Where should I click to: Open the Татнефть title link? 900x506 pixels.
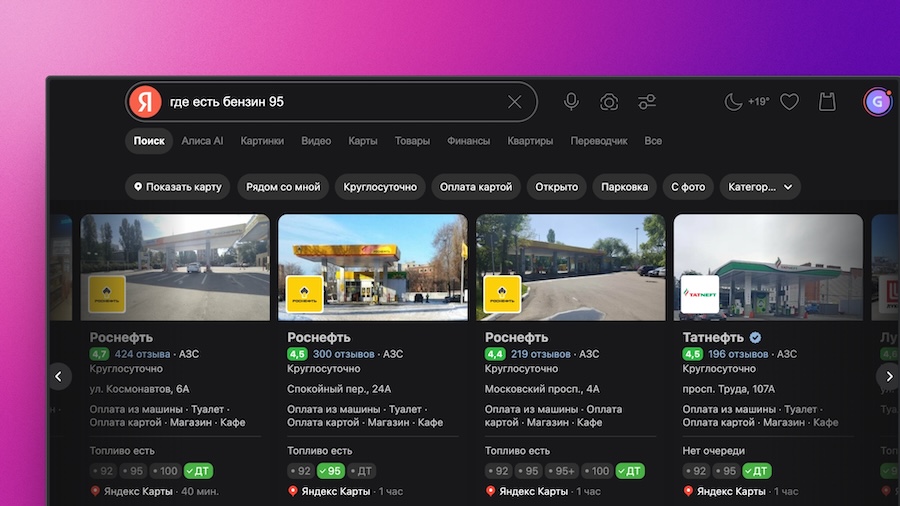coord(713,337)
